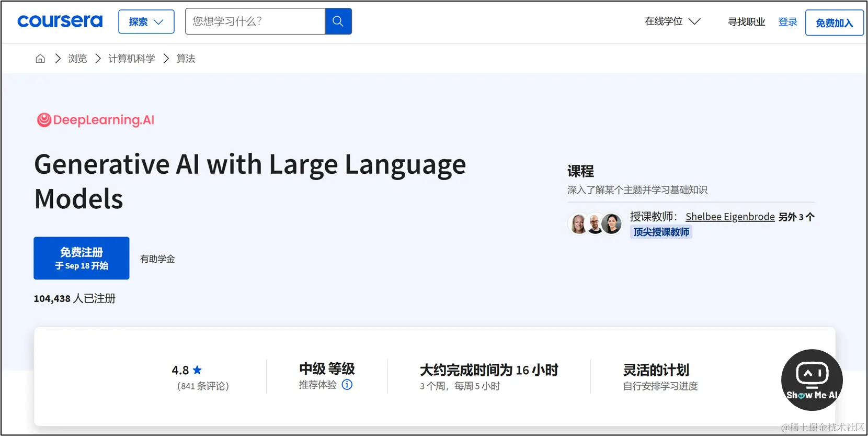Click the 104,438 人已注册 enrollment count

tap(75, 298)
